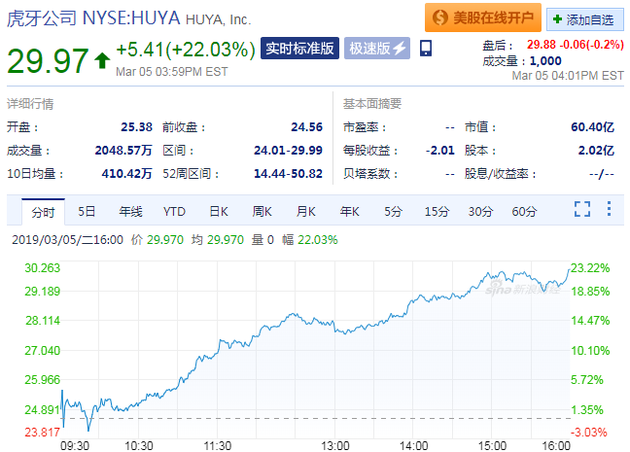Click the chart date 2019/03/05/二16:00
The height and width of the screenshot is (452, 630).
[68, 240]
